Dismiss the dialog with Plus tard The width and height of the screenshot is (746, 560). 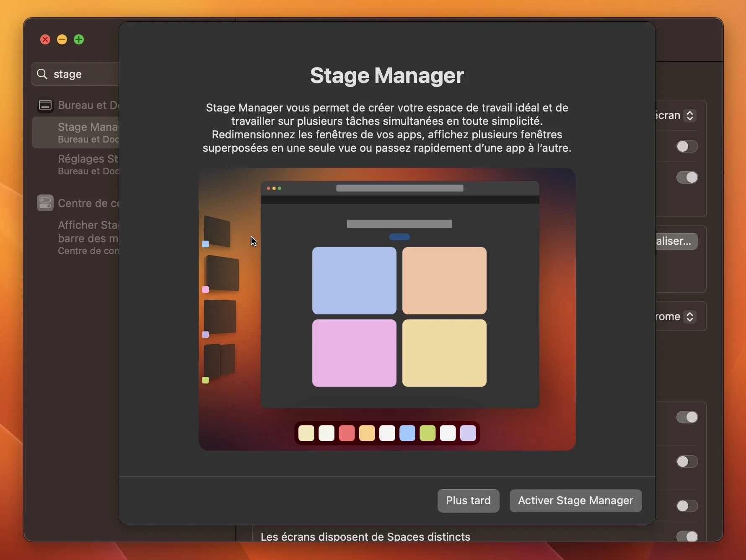click(468, 500)
